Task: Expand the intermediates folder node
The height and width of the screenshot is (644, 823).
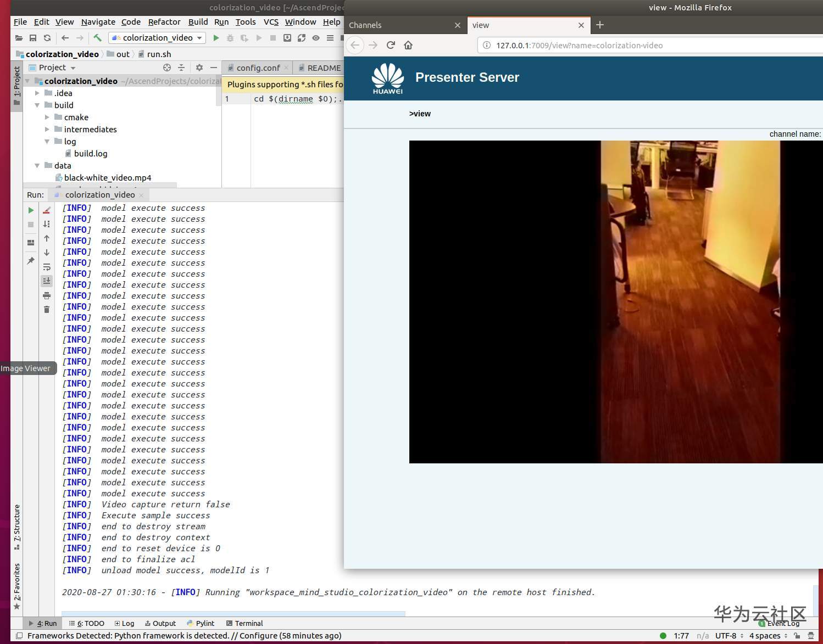Action: [47, 129]
